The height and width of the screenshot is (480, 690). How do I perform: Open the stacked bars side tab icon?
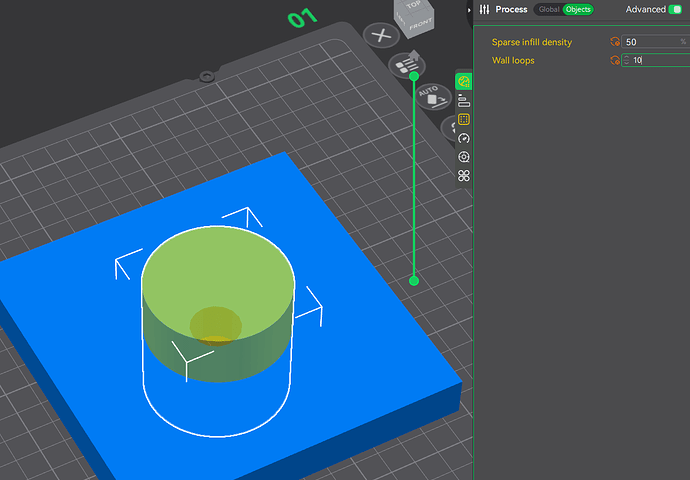[464, 101]
